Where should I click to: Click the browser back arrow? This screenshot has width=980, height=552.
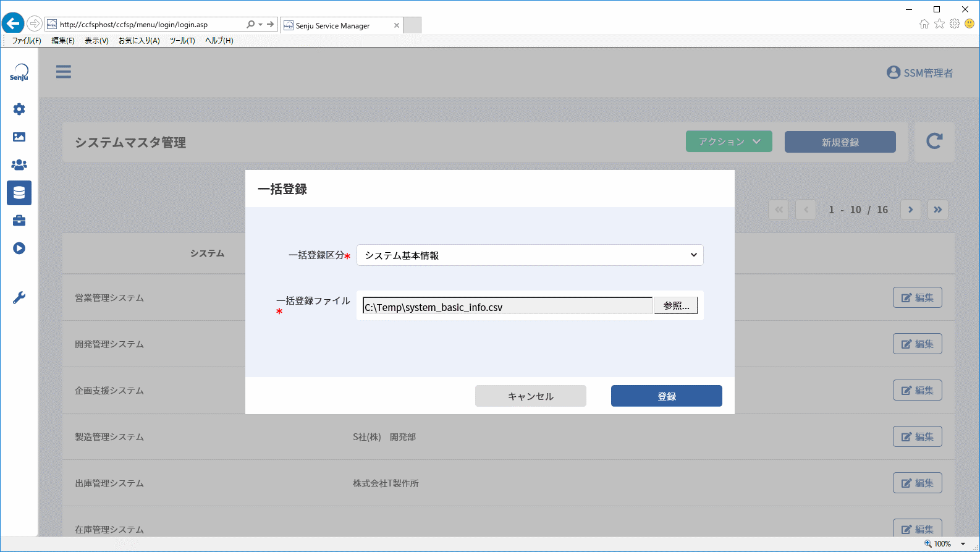pos(13,24)
